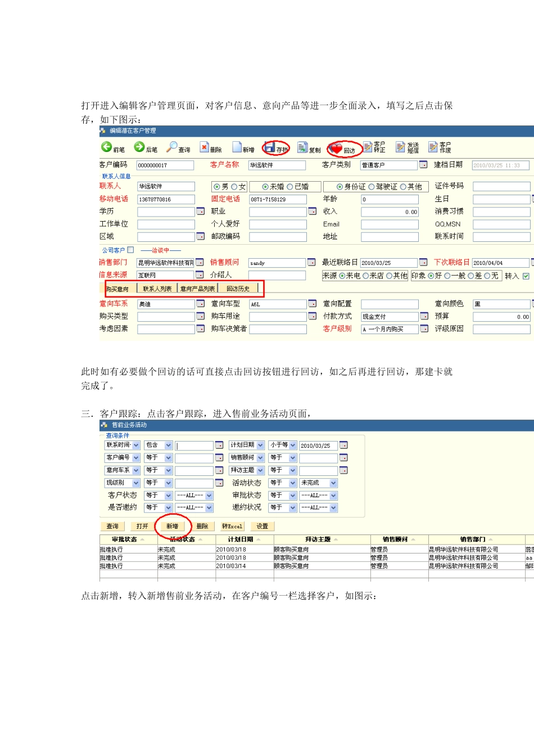This screenshot has height=756, width=534.
Task: Open picker icon beside 意向车型 A6L field
Action: pos(313,304)
